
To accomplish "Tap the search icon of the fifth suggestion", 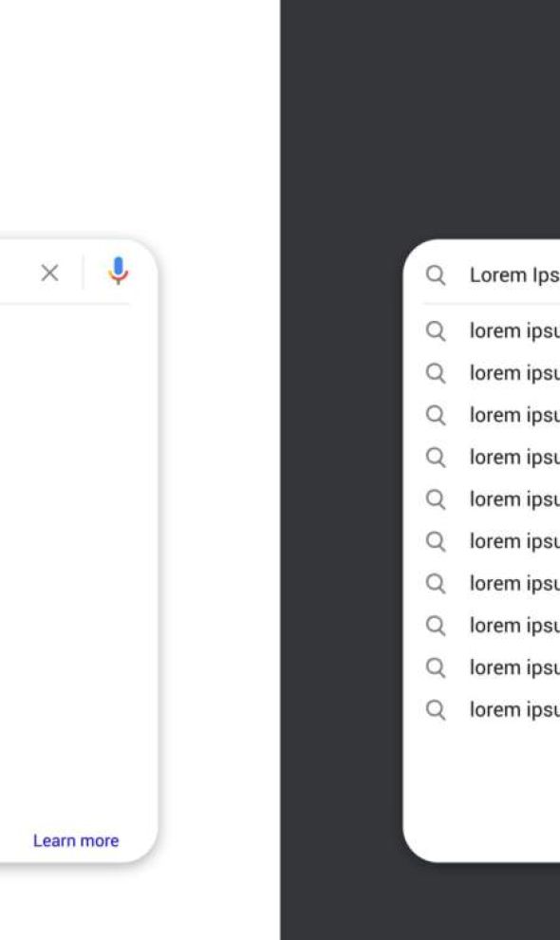I will [436, 499].
